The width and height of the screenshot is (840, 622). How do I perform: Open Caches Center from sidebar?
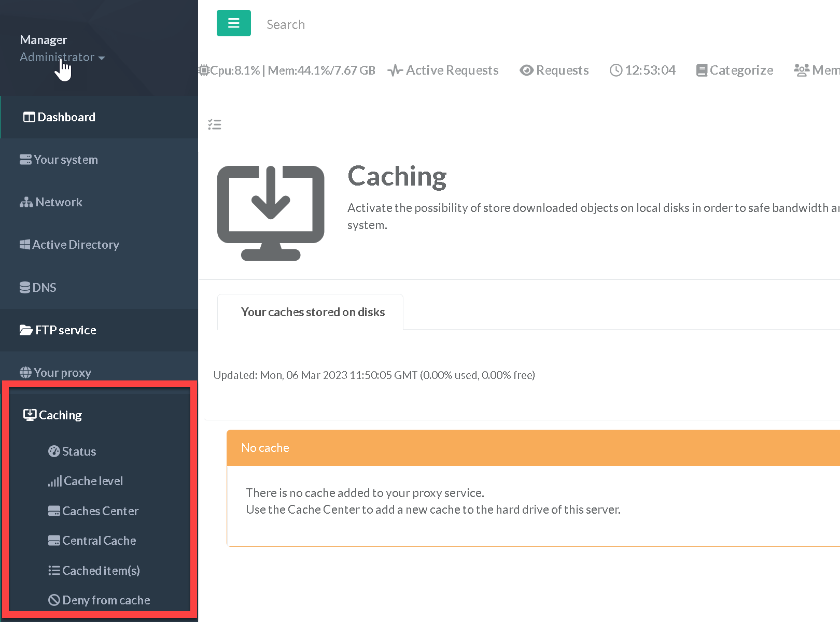point(100,511)
